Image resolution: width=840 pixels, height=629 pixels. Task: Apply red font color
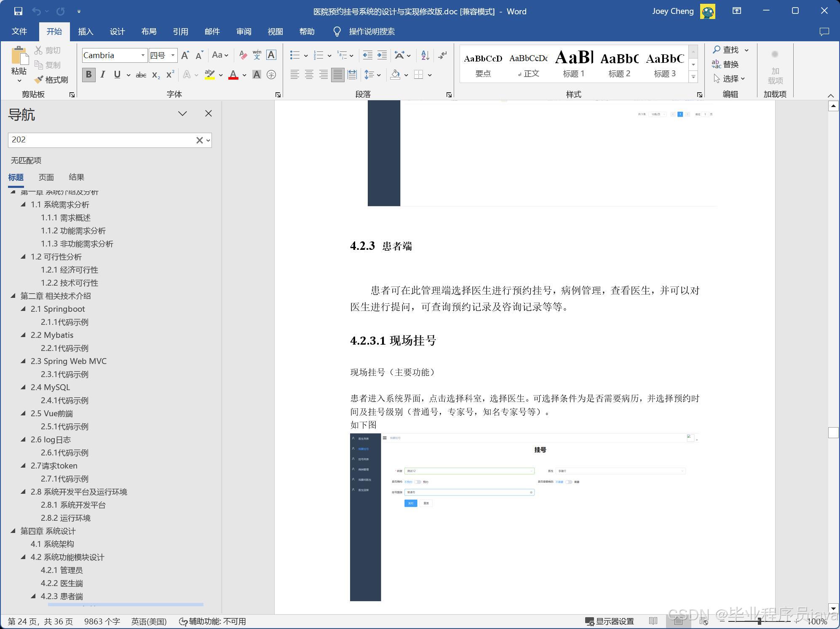tap(233, 75)
